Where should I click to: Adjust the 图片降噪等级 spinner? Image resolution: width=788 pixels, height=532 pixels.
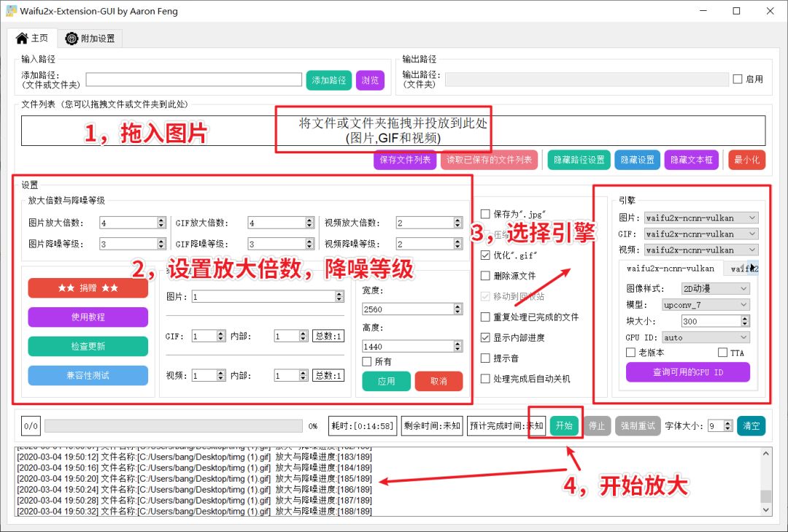pos(133,244)
